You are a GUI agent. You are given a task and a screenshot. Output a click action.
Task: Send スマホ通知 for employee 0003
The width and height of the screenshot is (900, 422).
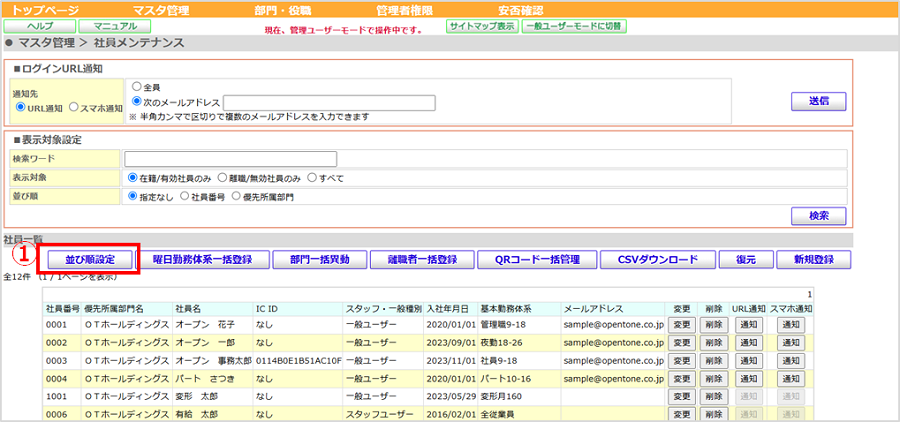(x=791, y=361)
